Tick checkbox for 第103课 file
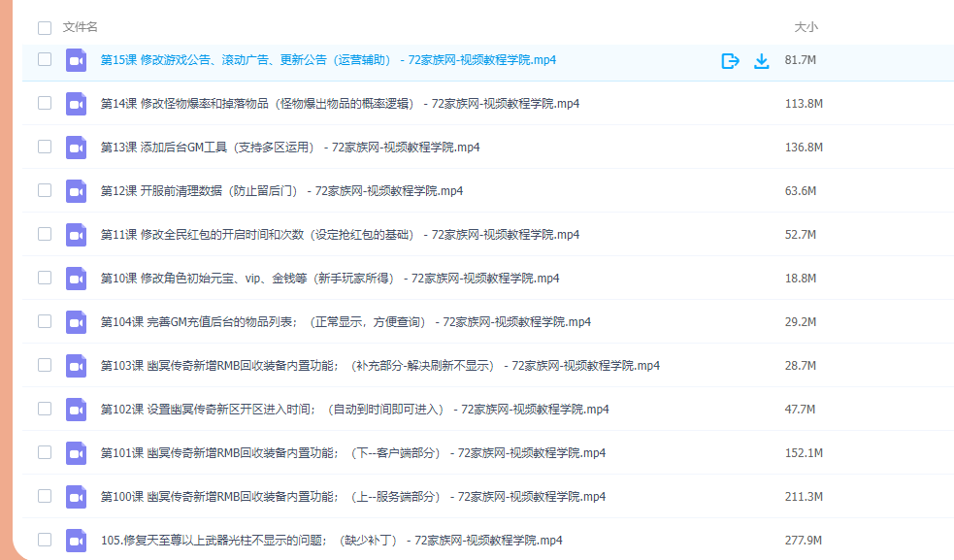Viewport: 954px width, 560px height. tap(45, 365)
